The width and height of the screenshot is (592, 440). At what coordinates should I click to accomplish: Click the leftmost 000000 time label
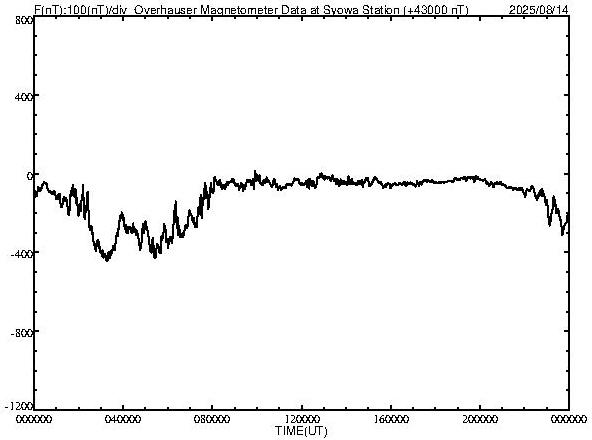34,419
